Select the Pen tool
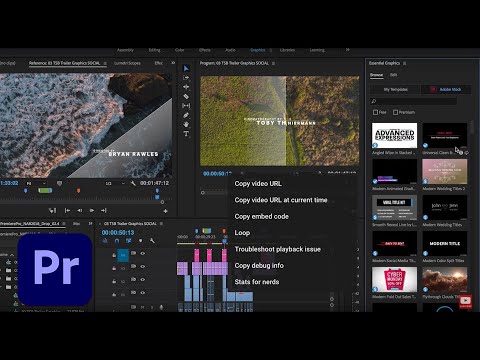The height and width of the screenshot is (360, 480). (x=186, y=115)
